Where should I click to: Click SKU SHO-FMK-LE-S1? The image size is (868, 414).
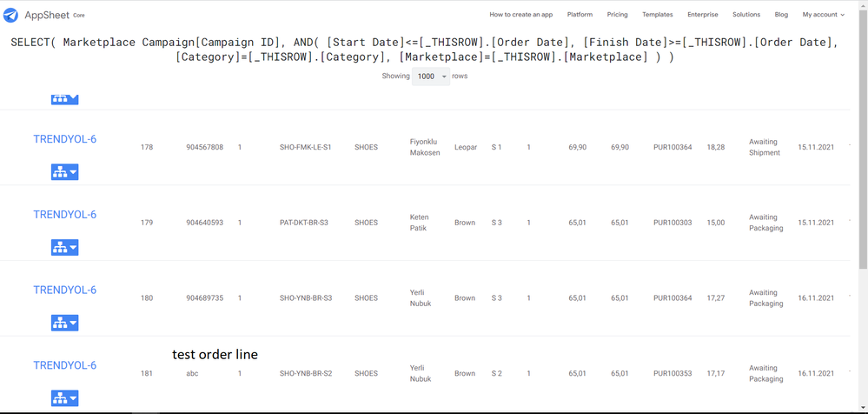[306, 147]
